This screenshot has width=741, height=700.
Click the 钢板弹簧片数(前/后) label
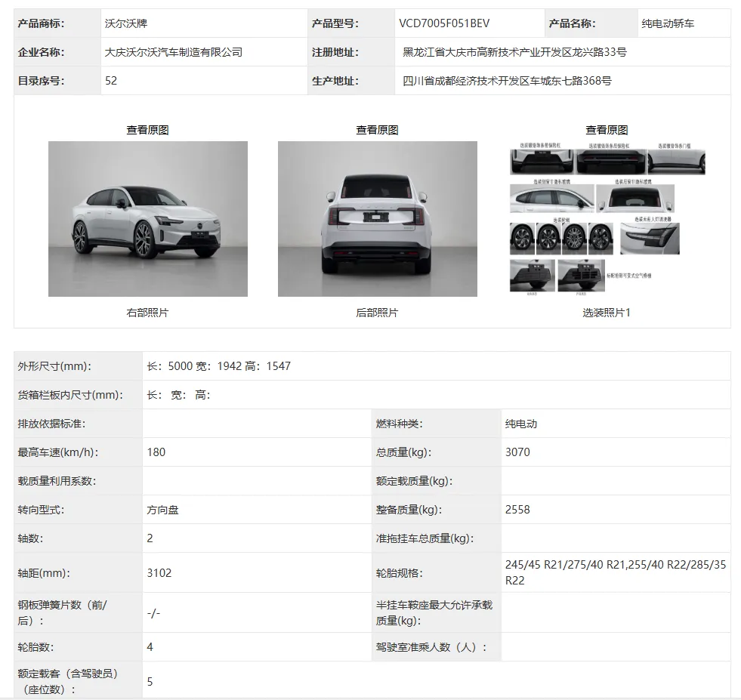pos(63,612)
